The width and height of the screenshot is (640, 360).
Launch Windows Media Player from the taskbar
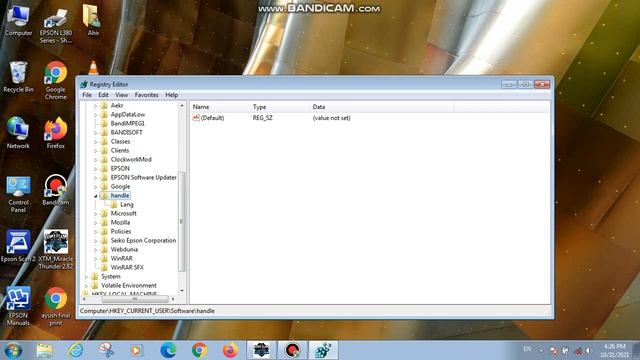tap(136, 350)
